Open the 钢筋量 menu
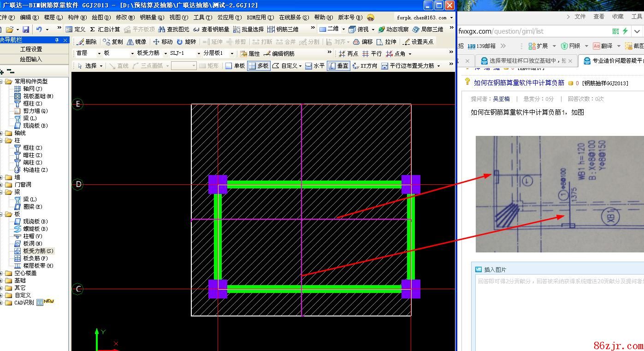This screenshot has width=644, height=351. click(x=151, y=18)
